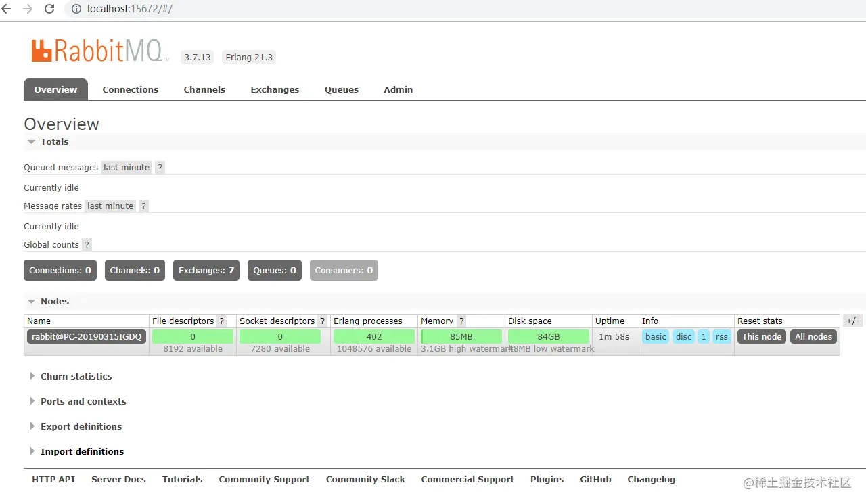Viewport: 866px width, 504px height.
Task: Open the Tutorials footer link
Action: tap(183, 480)
